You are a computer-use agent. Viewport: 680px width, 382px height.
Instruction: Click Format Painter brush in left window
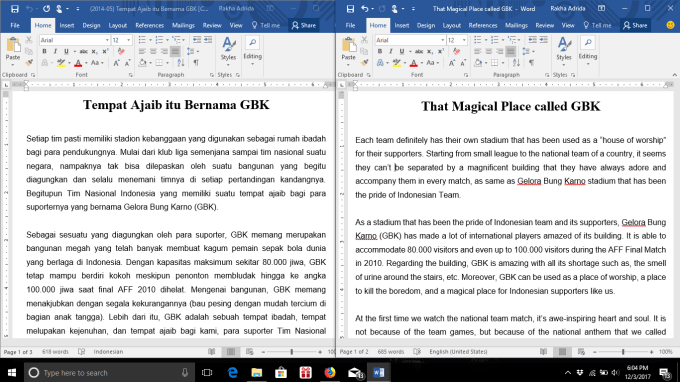point(29,63)
